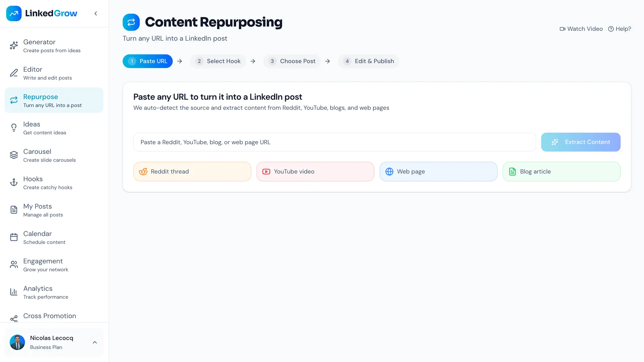
Task: Collapse the sidebar with the chevron arrow
Action: (x=96, y=13)
